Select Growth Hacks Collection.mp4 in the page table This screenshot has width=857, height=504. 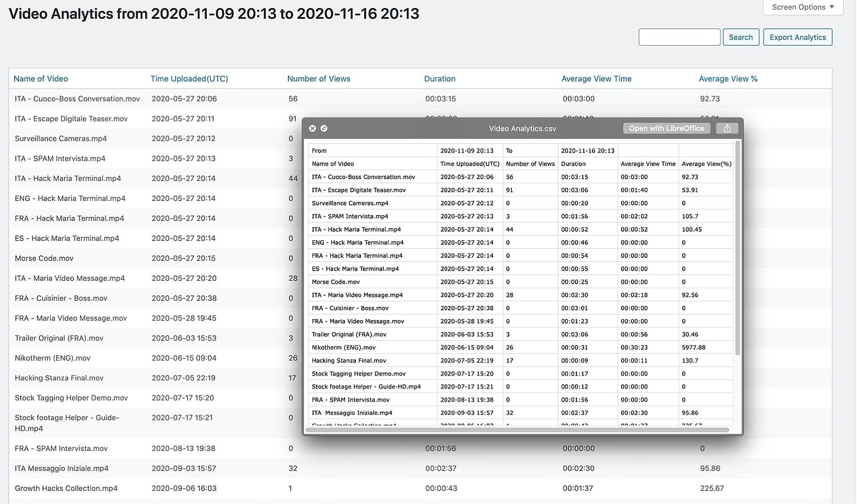coord(66,488)
